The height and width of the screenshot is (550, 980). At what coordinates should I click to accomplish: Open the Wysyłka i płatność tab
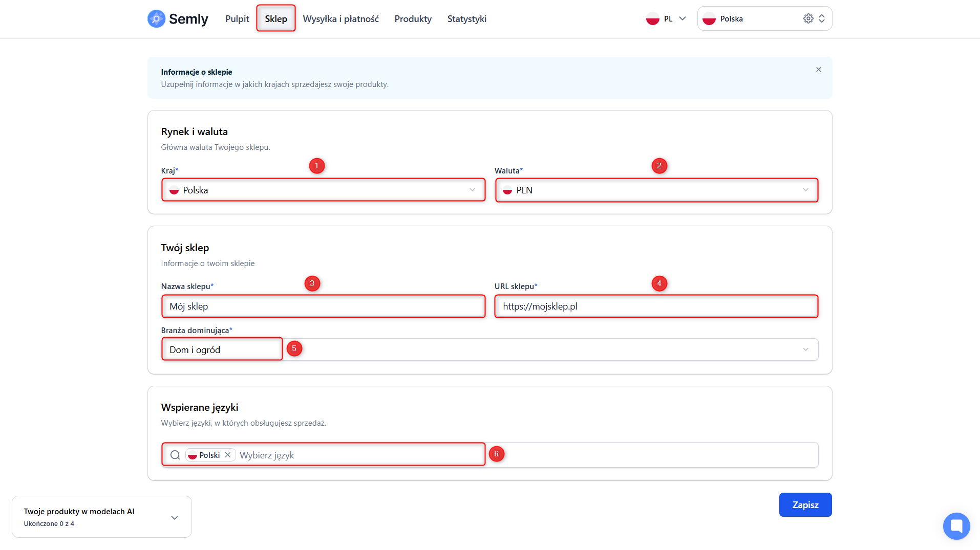[340, 19]
